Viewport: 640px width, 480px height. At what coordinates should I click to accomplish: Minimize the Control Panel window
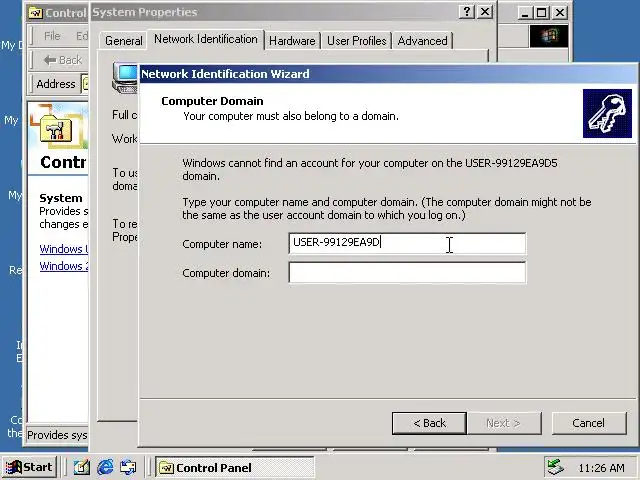pos(524,13)
